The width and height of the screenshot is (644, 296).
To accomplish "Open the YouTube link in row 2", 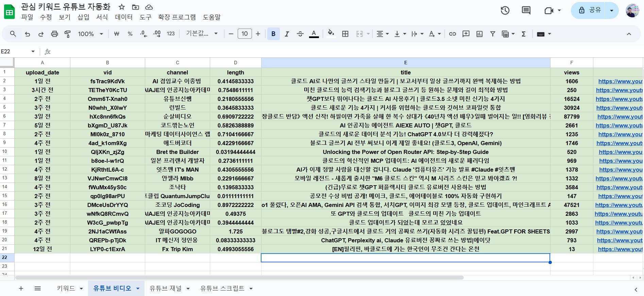I will click(x=620, y=81).
